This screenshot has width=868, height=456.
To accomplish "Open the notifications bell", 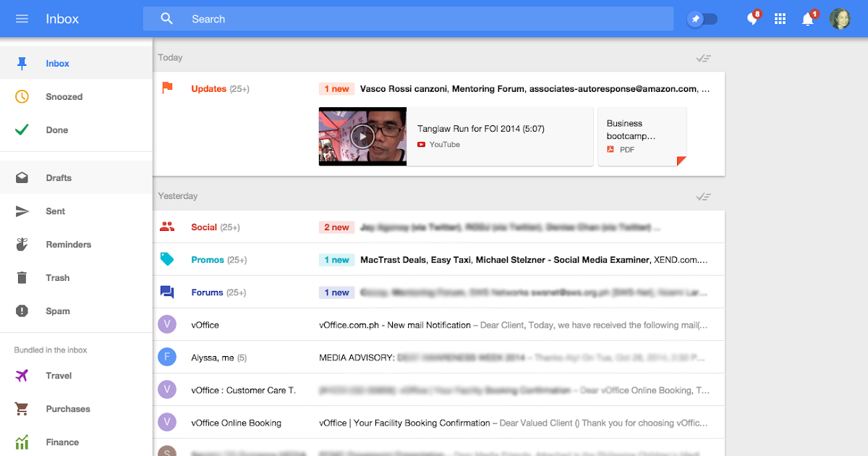I will [x=808, y=20].
